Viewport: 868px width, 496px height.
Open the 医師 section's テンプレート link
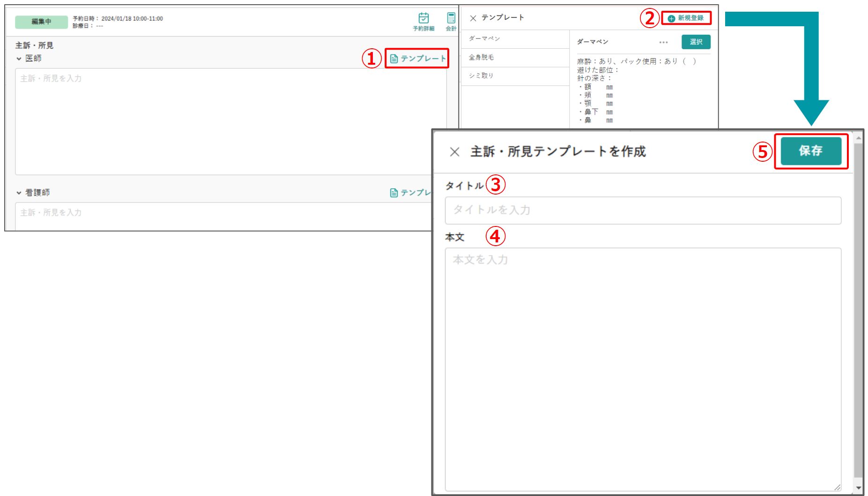pos(417,59)
